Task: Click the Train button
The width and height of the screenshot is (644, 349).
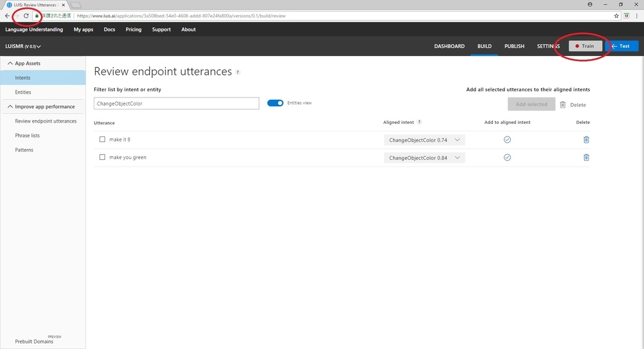Action: click(x=586, y=46)
